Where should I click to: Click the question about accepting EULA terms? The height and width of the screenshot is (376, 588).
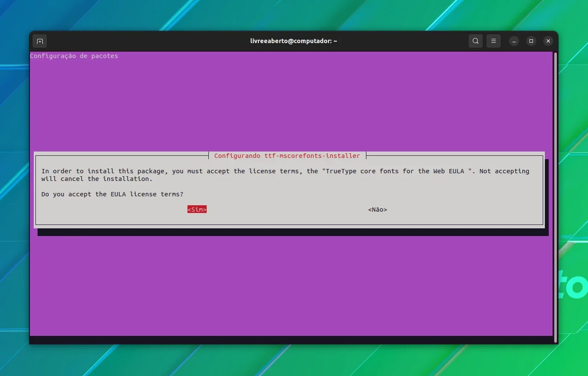point(112,194)
